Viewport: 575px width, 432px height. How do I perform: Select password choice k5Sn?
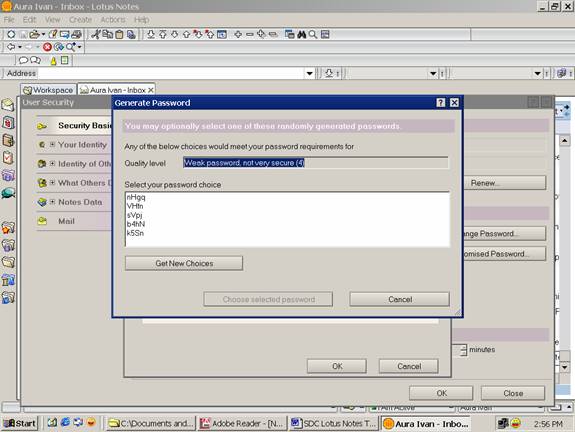point(135,233)
